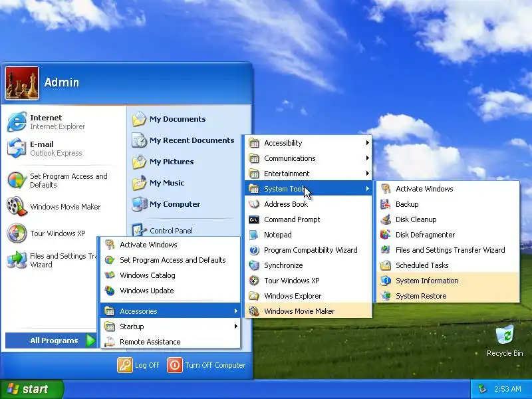Expand the Communications submenu arrow
The height and width of the screenshot is (399, 532).
(367, 158)
